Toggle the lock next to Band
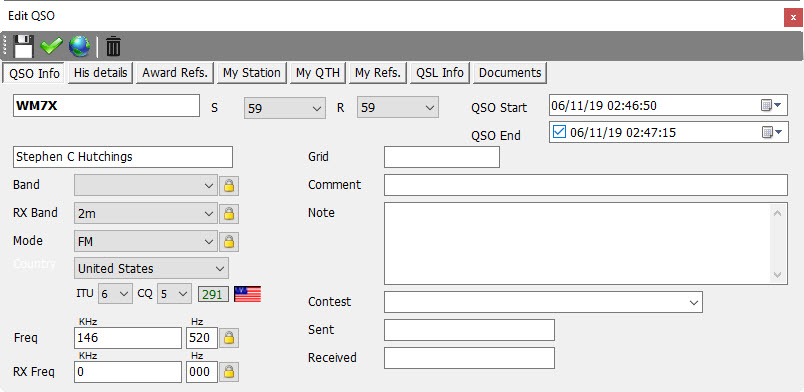The width and height of the screenshot is (804, 392). click(229, 185)
